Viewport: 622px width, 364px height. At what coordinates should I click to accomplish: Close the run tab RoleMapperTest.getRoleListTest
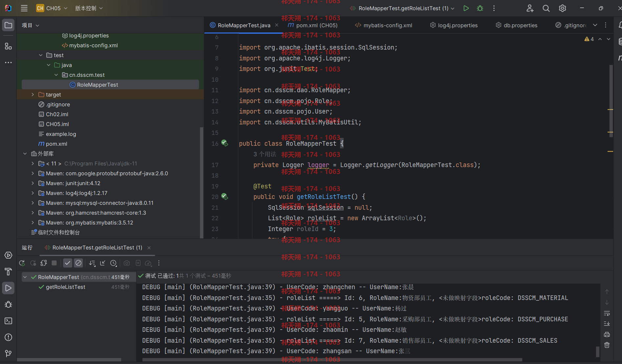click(x=149, y=248)
